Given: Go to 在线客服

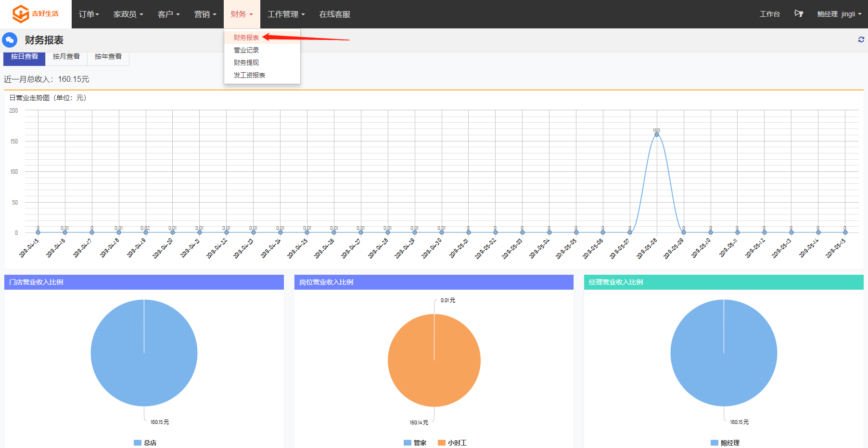Looking at the screenshot, I should click(x=334, y=14).
